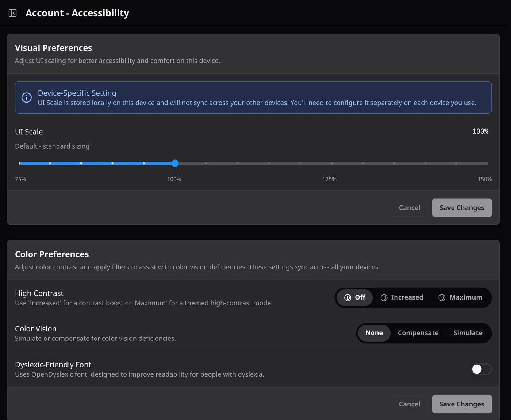
Task: Cancel Color Preferences changes
Action: [410, 404]
